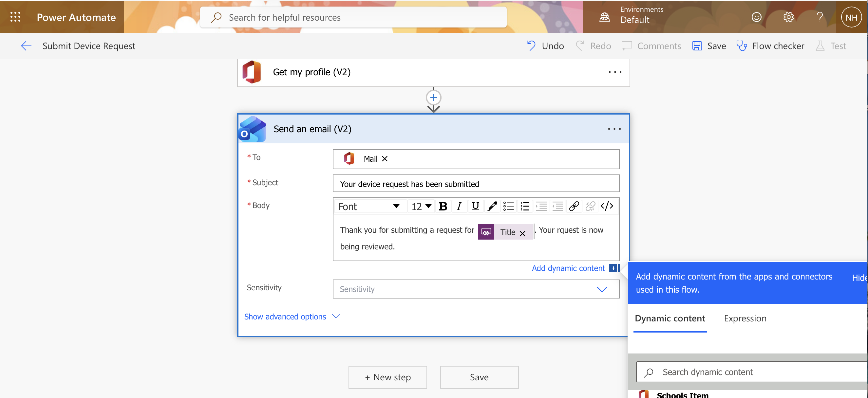Remove the Mail token from To field
This screenshot has height=398, width=868.
[385, 159]
